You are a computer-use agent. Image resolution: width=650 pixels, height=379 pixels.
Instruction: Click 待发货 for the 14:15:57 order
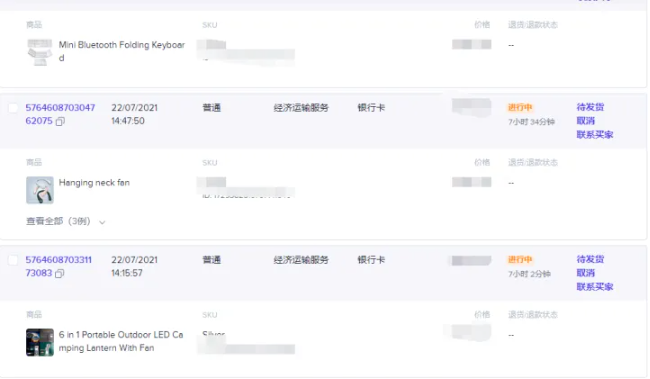click(590, 259)
